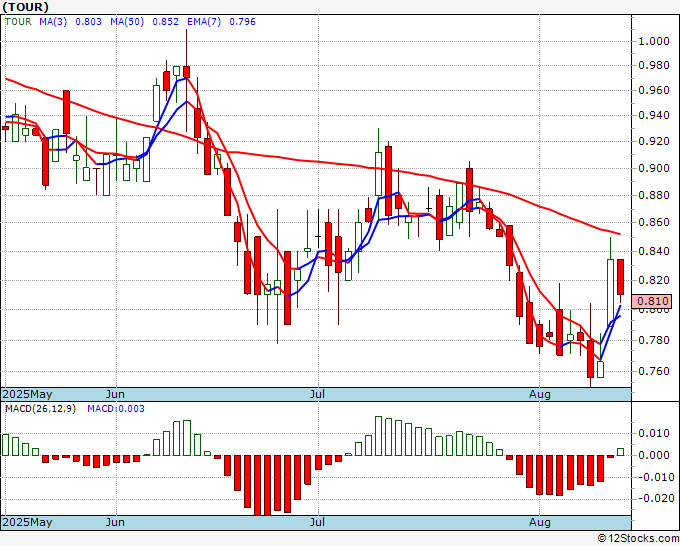Viewport: 680px width, 546px height.
Task: Click Aug on the price chart date axis
Action: click(539, 394)
